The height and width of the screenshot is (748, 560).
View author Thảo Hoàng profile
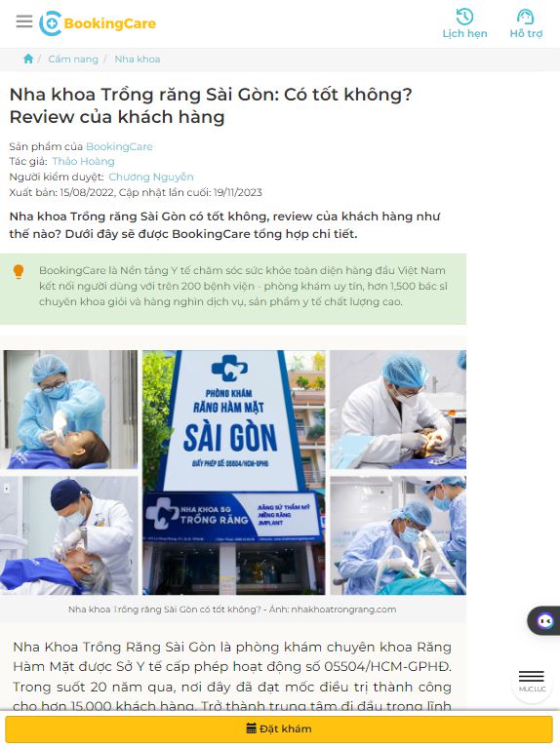pyautogui.click(x=84, y=161)
